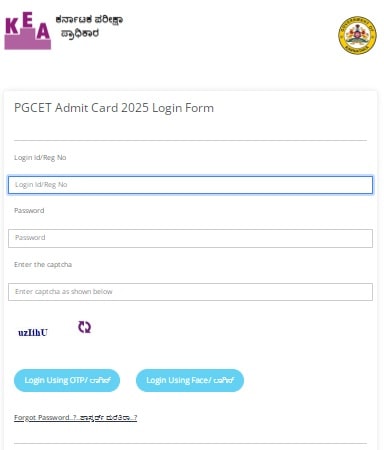The image size is (384, 450).
Task: Click the uzIlhU captcha image
Action: pos(33,332)
